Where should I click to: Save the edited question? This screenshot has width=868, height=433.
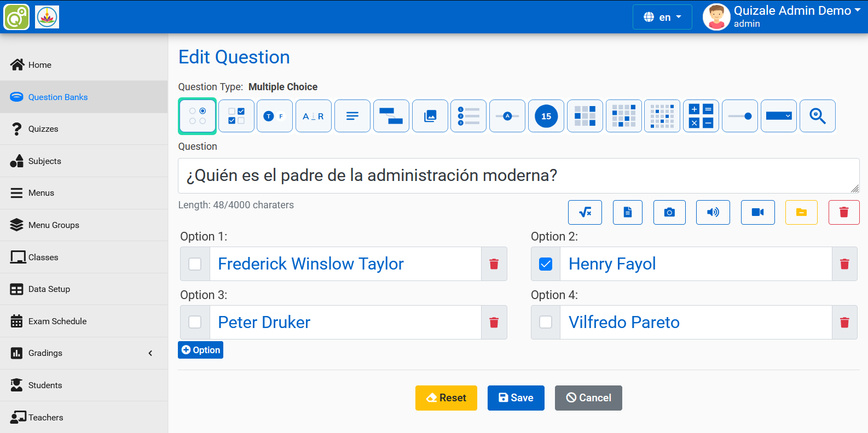pyautogui.click(x=516, y=398)
